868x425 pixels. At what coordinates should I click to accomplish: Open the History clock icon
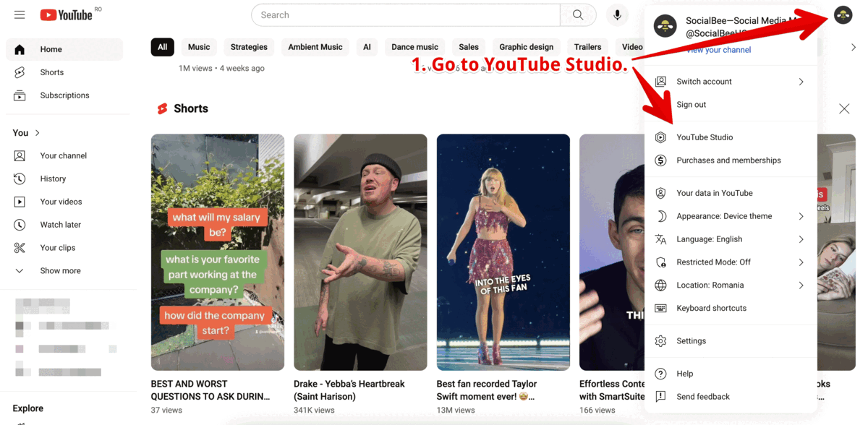[x=20, y=179]
